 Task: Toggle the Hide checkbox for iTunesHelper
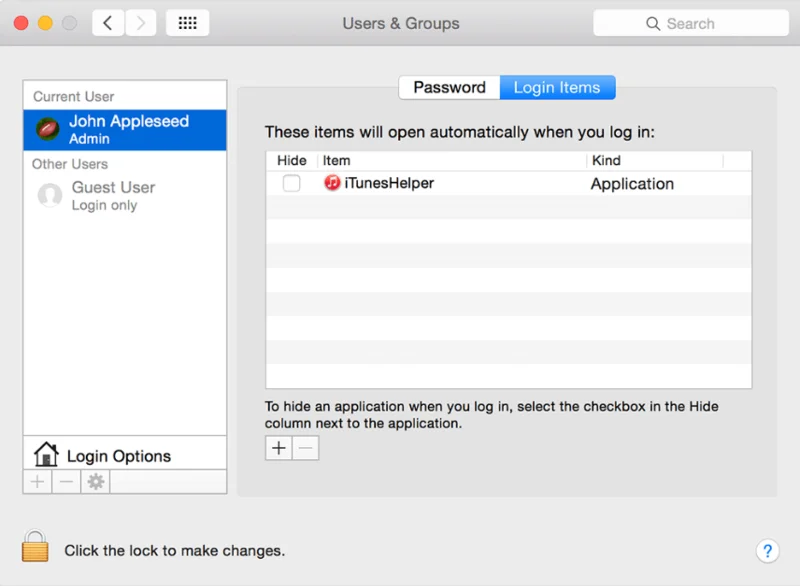[291, 183]
